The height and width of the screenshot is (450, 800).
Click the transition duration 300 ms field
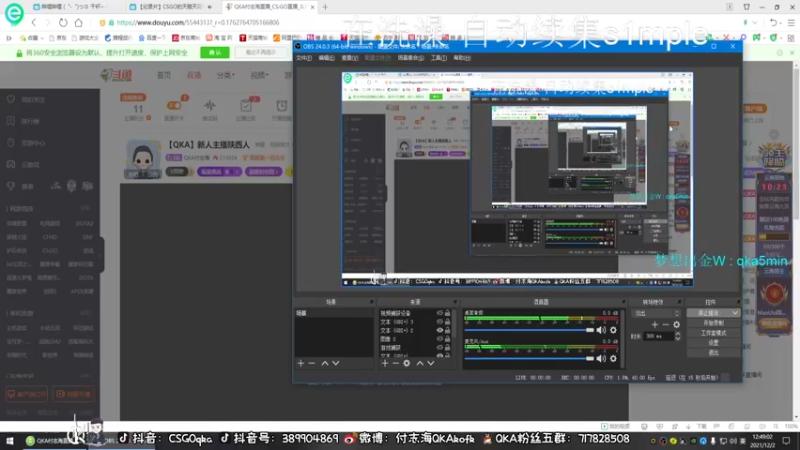(658, 336)
